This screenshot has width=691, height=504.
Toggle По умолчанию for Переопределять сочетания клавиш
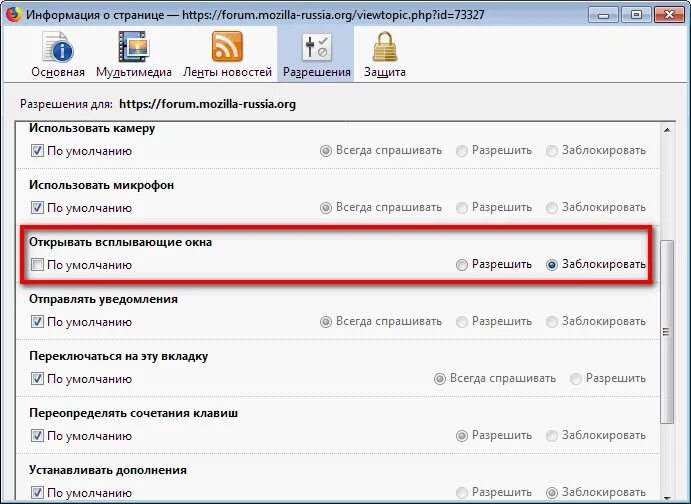point(37,436)
